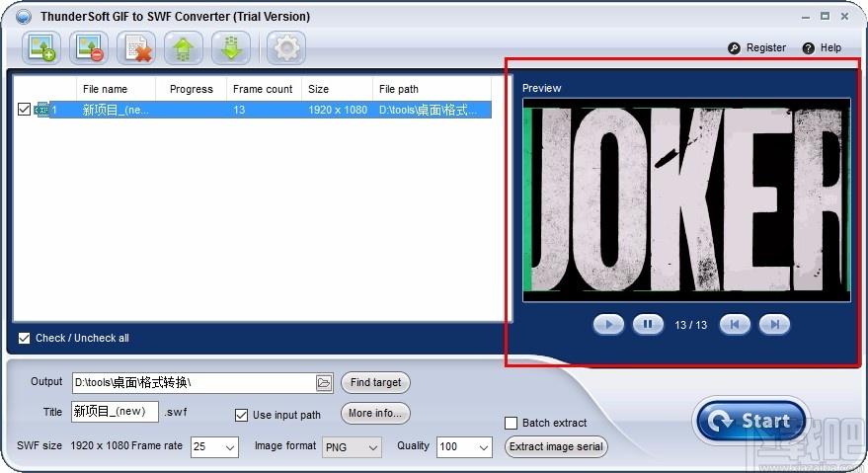Open settings with the gear toolbar icon
868x473 pixels.
click(286, 47)
